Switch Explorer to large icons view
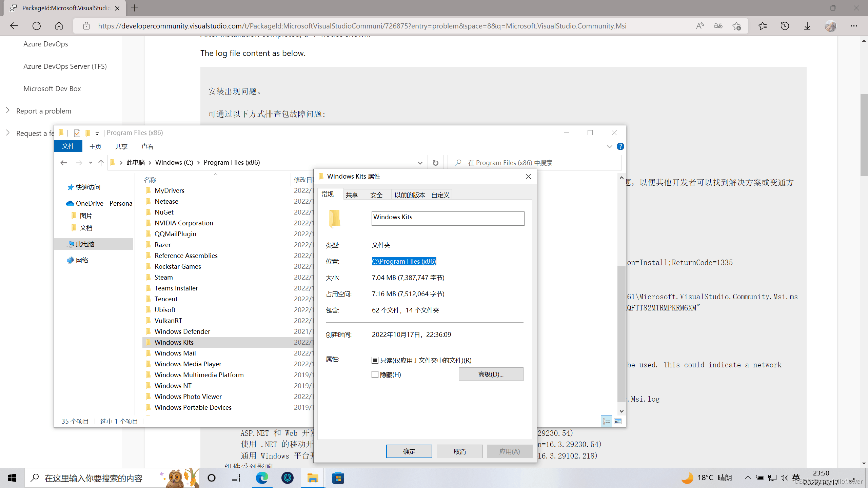The image size is (868, 488). click(x=618, y=421)
